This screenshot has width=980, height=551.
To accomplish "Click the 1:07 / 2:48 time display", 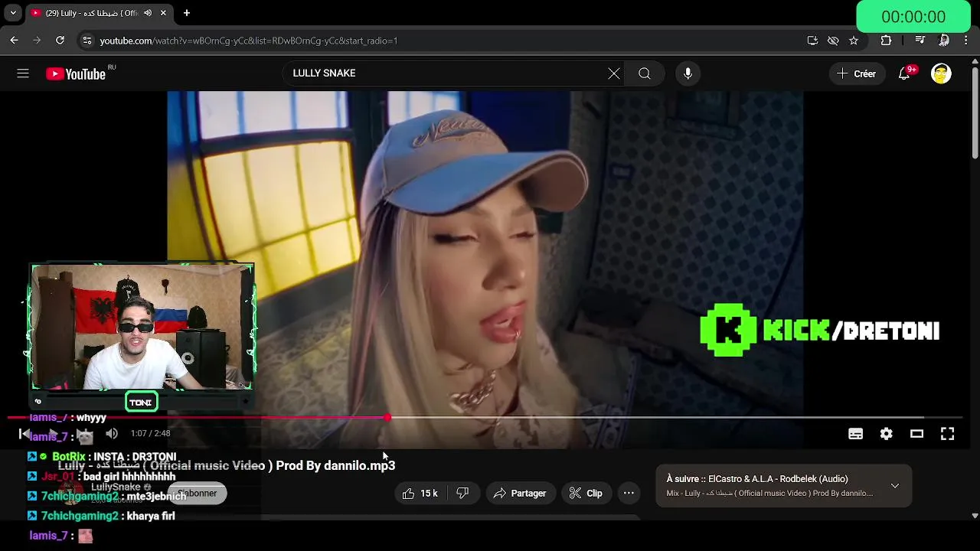I will (x=150, y=434).
